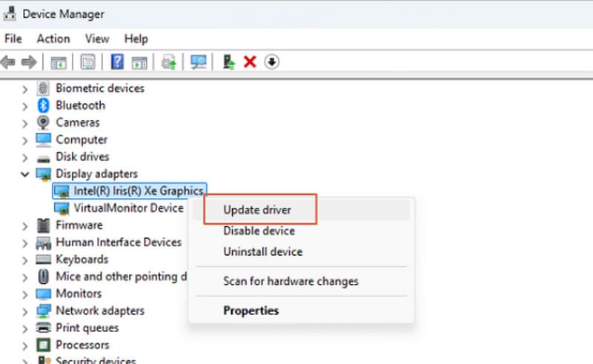
Task: Open the View menu
Action: coord(96,39)
